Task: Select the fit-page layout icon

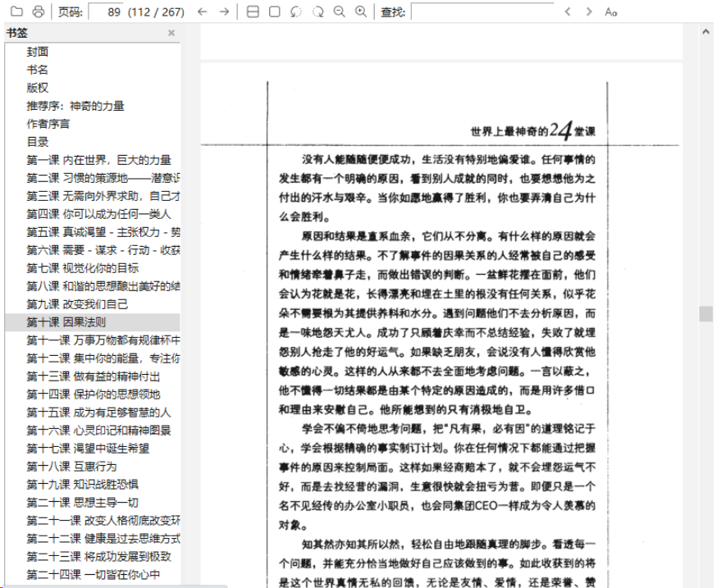Action: click(x=251, y=11)
